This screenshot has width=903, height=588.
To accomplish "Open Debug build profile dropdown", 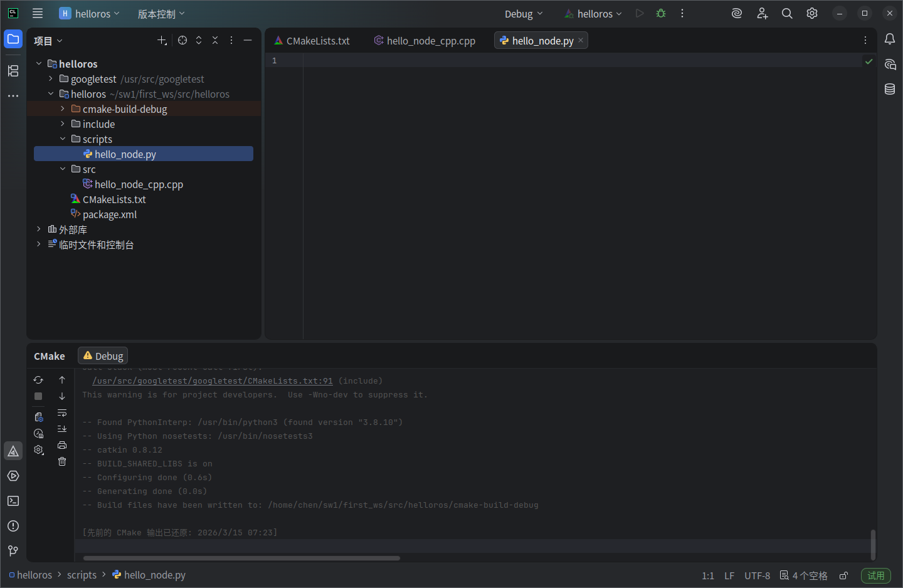I will click(524, 14).
